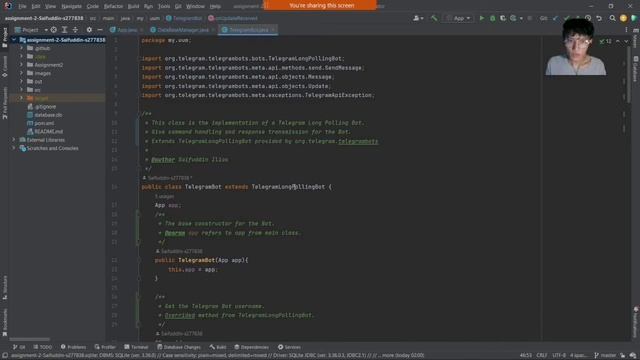
Task: Open the Services tool window
Action: 289,347
